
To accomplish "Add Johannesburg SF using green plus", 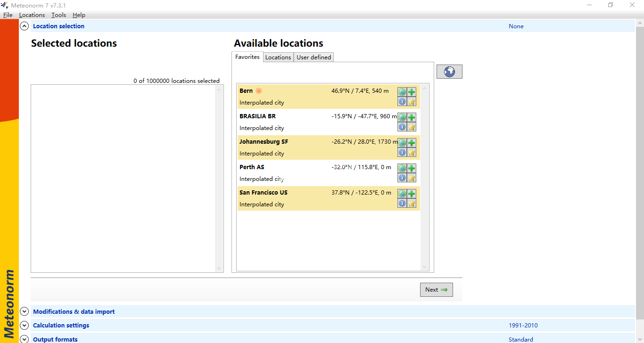I will [x=412, y=143].
